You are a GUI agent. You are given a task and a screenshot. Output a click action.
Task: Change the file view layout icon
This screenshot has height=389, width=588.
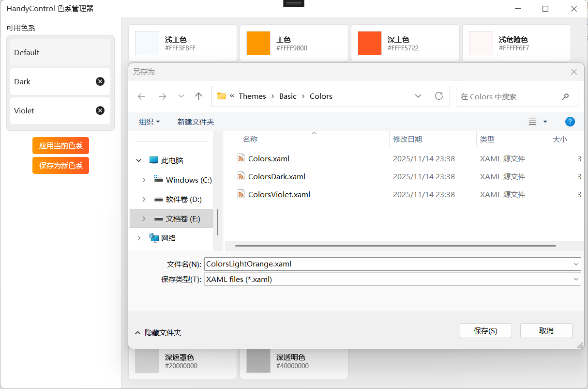pos(532,122)
